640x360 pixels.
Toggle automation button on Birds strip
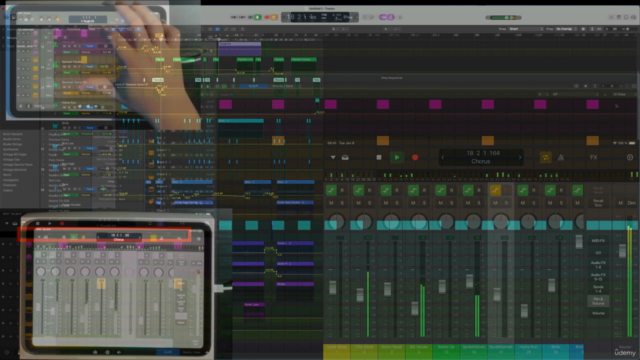point(550,190)
